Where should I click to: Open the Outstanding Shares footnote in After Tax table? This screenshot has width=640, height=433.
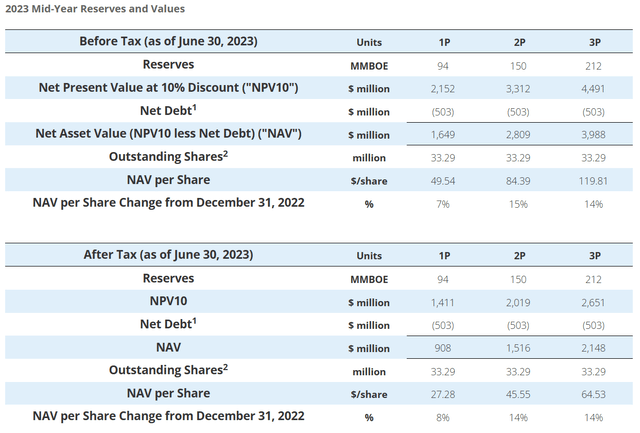231,367
